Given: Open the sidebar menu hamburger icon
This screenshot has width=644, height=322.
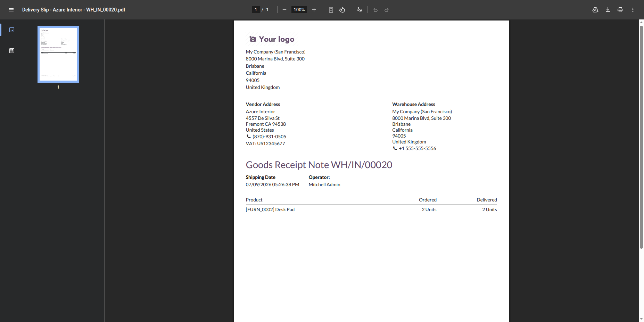Looking at the screenshot, I should 11,10.
